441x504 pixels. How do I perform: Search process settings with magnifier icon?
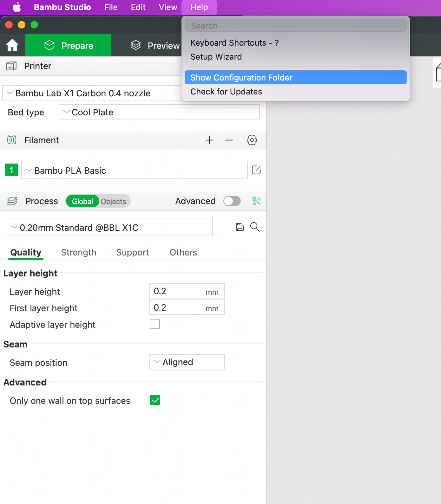[255, 227]
